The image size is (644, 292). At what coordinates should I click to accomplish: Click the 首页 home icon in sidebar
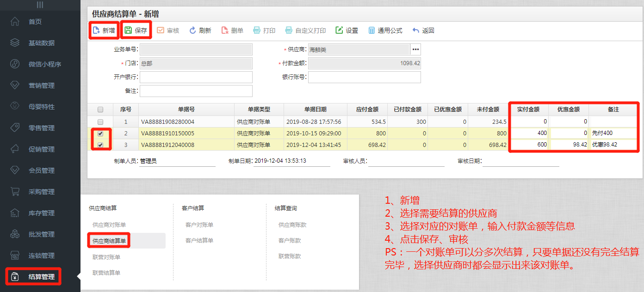pos(15,22)
